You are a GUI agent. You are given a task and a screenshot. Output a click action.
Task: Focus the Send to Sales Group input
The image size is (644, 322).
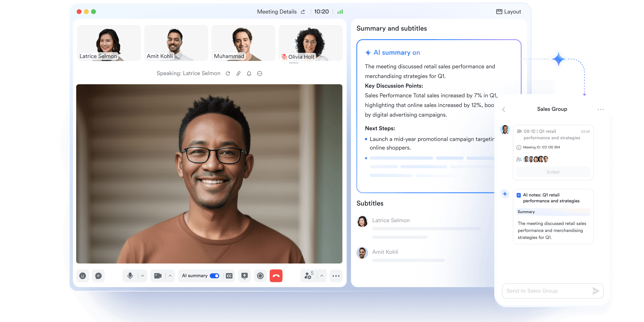(552, 291)
